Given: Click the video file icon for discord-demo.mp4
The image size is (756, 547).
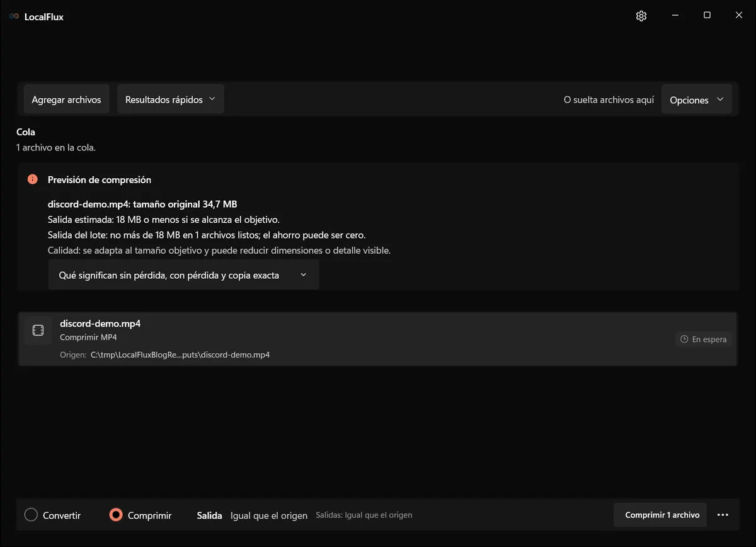Looking at the screenshot, I should pyautogui.click(x=38, y=330).
